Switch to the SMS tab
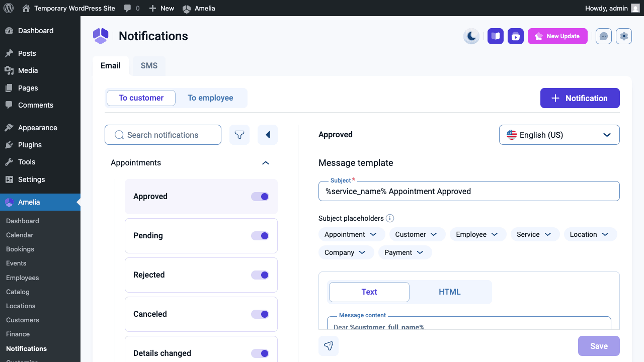Screen dimensions: 644x362 [x=149, y=66]
